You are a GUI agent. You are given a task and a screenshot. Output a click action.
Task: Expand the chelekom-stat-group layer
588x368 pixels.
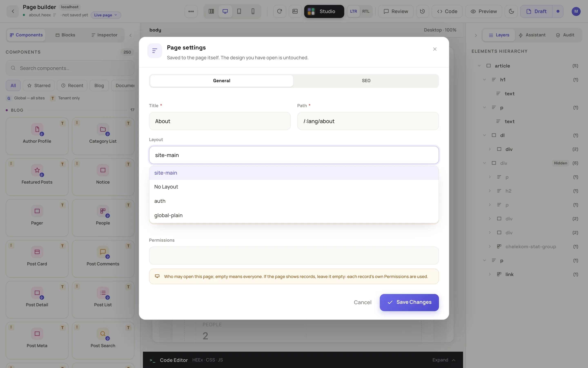coord(490,246)
